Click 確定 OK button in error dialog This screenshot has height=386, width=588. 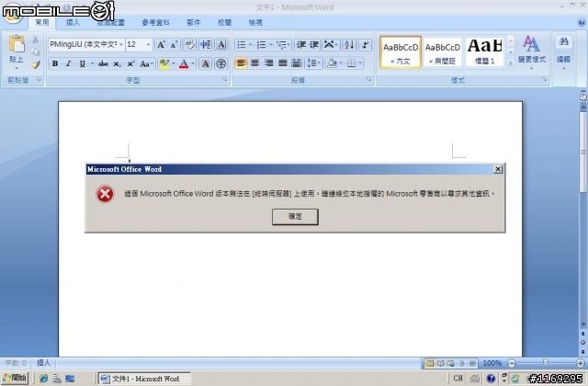[x=295, y=217]
